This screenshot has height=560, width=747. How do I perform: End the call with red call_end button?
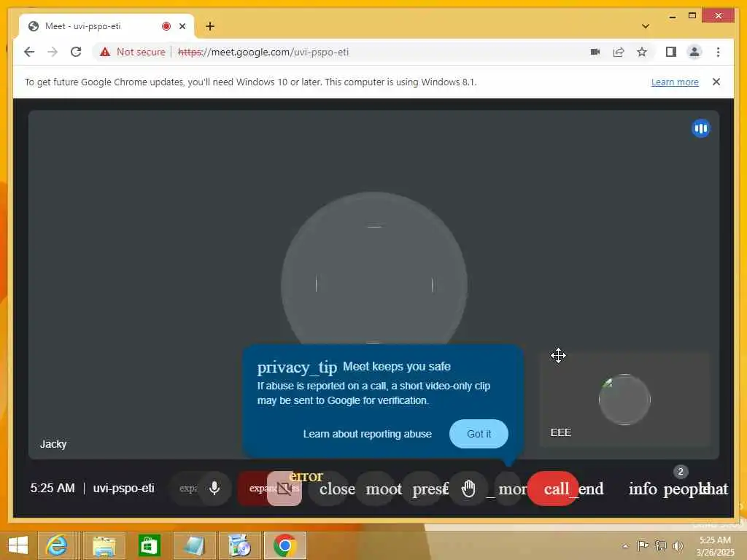tap(553, 489)
